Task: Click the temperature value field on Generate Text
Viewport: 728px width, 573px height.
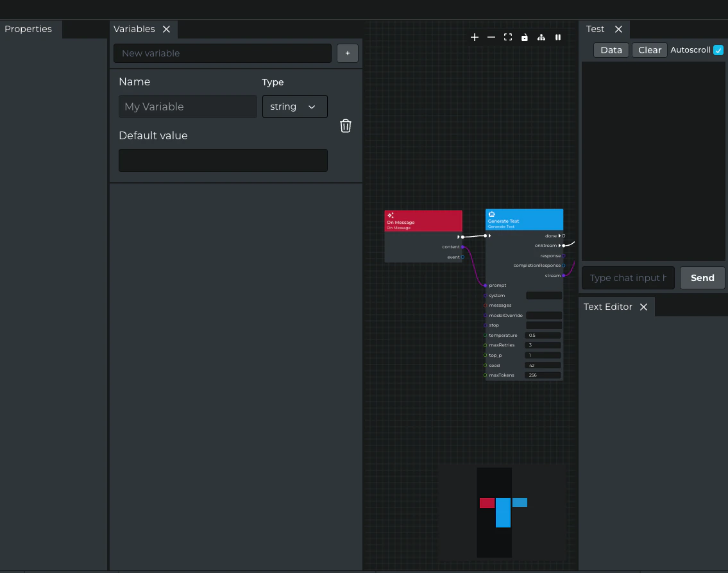Action: pyautogui.click(x=543, y=336)
